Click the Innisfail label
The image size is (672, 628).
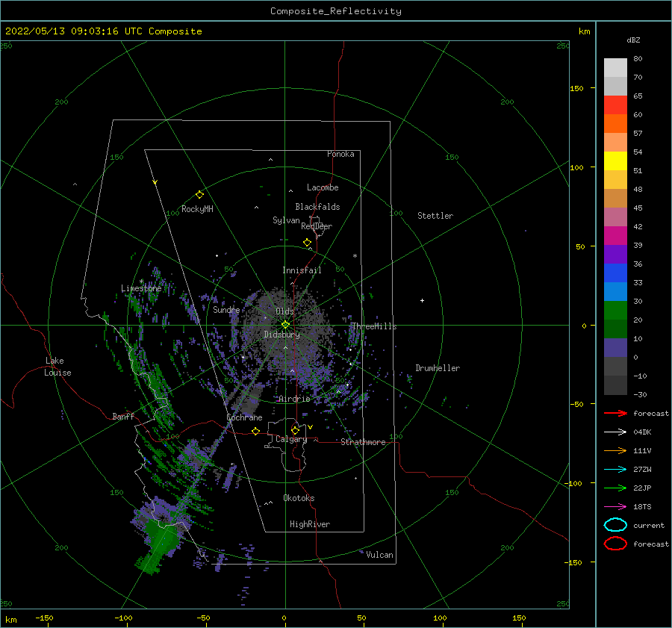[302, 270]
